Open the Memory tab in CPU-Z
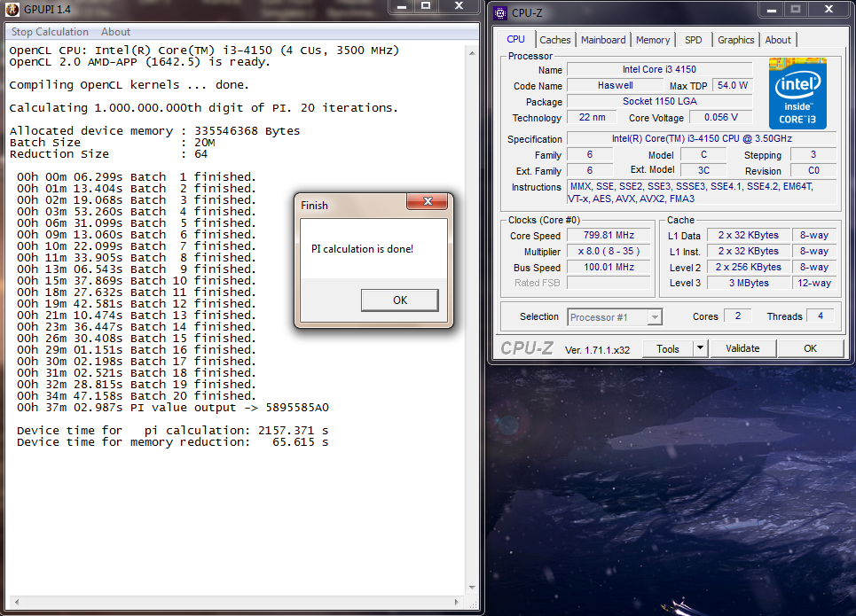This screenshot has width=856, height=616. click(x=653, y=40)
